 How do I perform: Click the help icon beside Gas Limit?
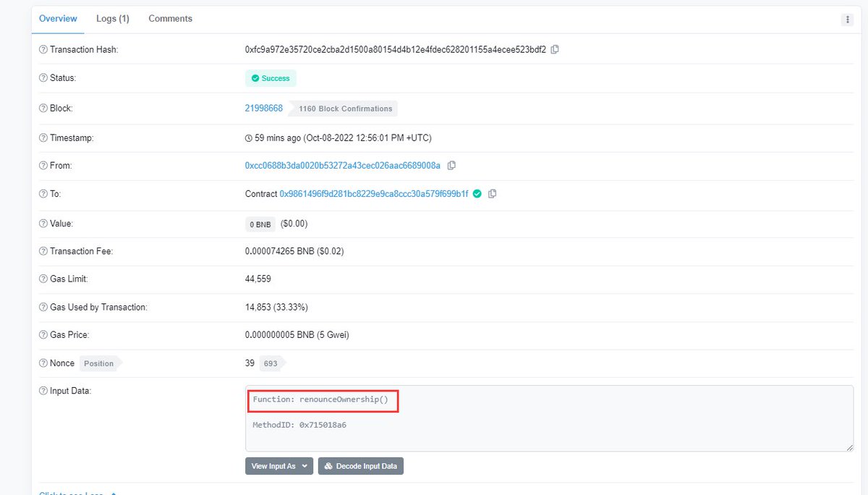[x=43, y=279]
